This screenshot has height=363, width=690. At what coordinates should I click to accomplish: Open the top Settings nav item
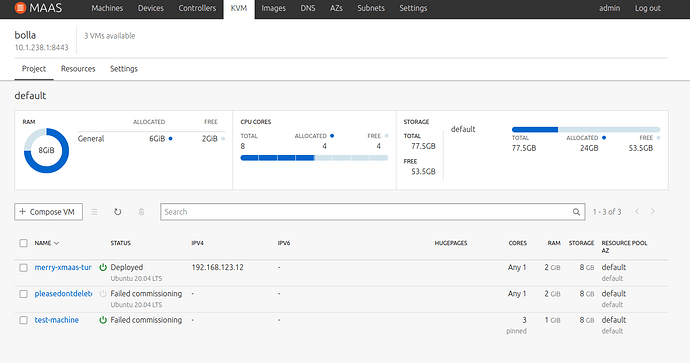point(413,8)
